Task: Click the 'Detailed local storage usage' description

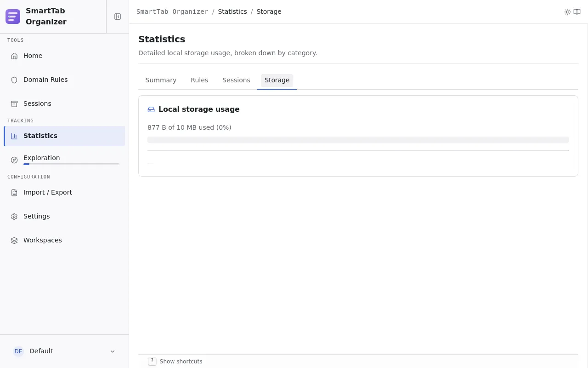Action: point(228,53)
